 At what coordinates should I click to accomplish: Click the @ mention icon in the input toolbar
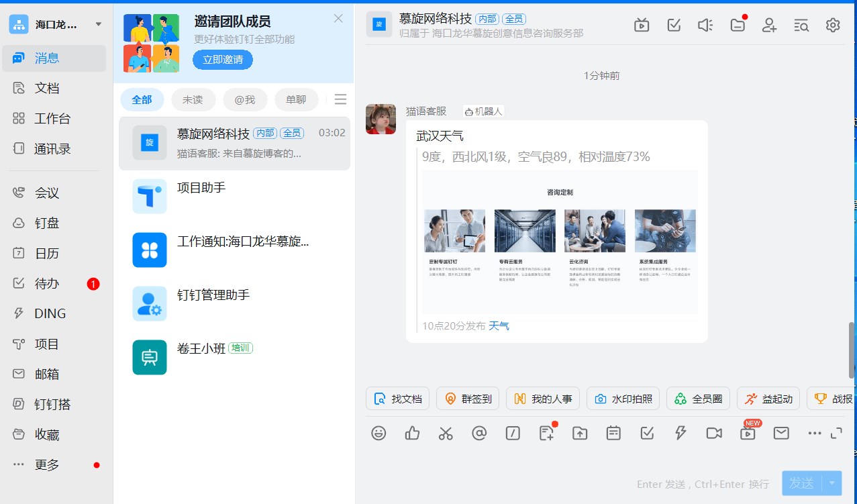[x=479, y=434]
